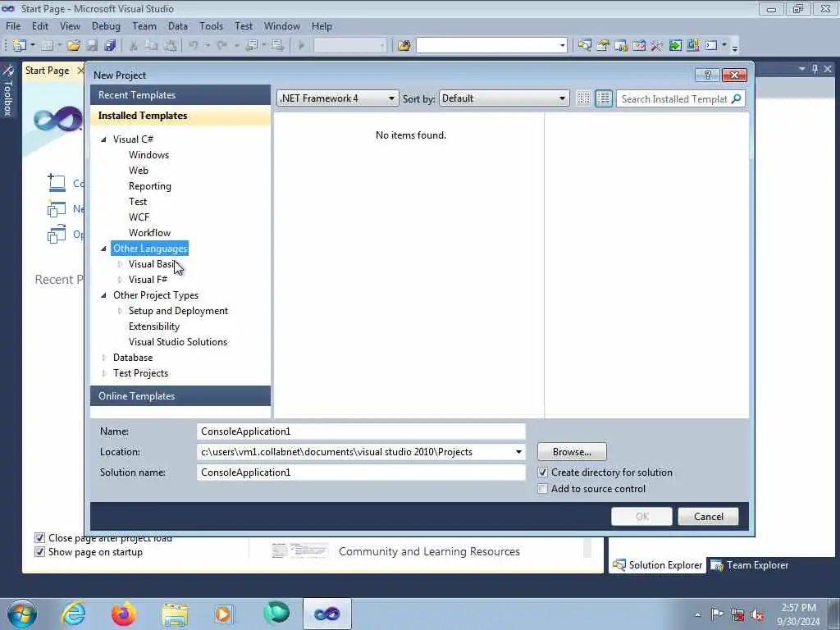Expand the Database node arrow

[104, 358]
